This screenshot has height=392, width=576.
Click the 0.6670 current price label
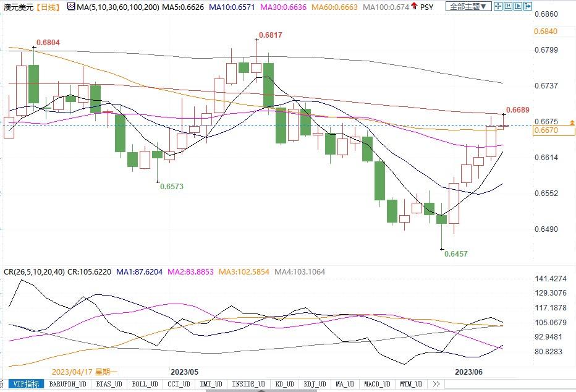tap(546, 130)
